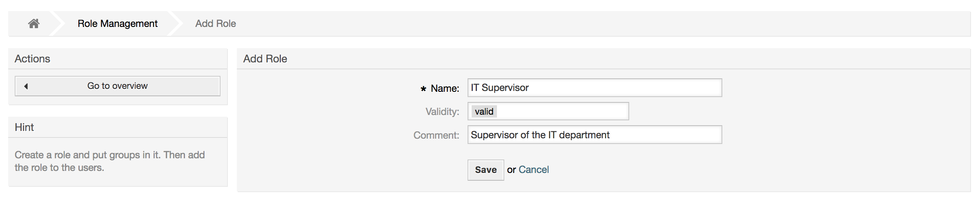Image resolution: width=980 pixels, height=206 pixels.
Task: Open Role Management breadcrumb item
Action: (x=117, y=24)
